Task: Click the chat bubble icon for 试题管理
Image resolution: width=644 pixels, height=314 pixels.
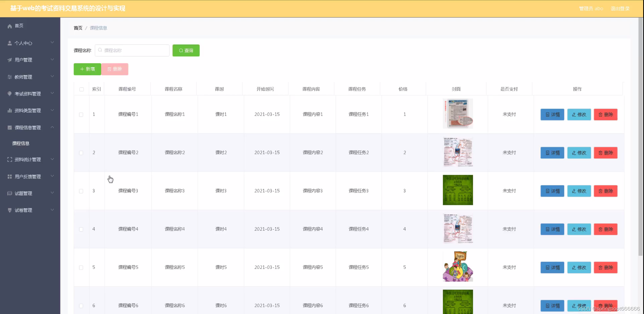Action: click(x=10, y=193)
